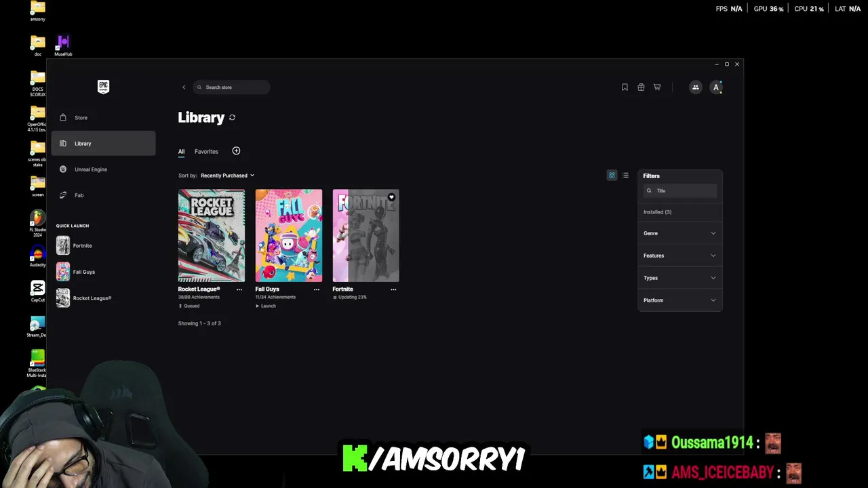The width and height of the screenshot is (868, 488).
Task: Click the 11/34 Achievements text
Action: 275,298
